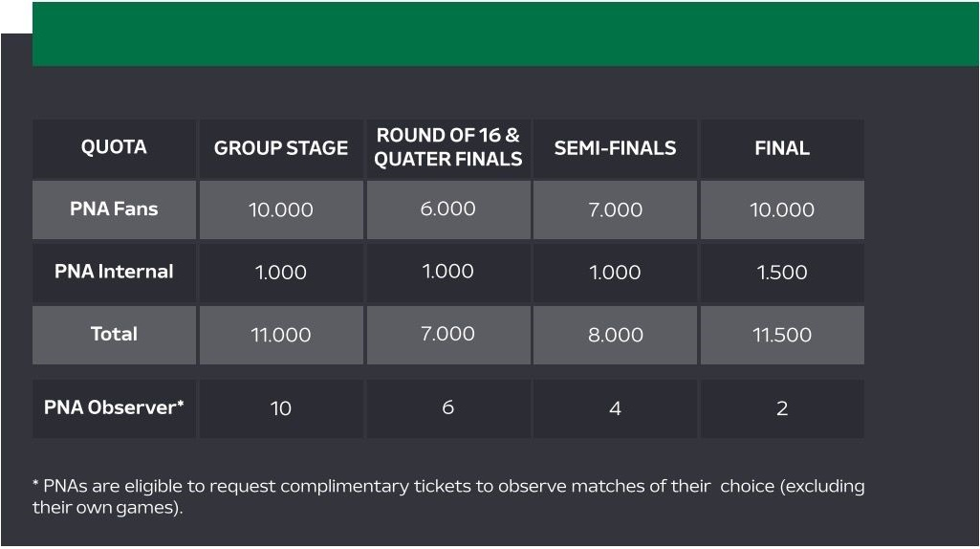Viewport: 980px width, 549px height.
Task: Select Total group stage value 11.000
Action: click(x=281, y=335)
